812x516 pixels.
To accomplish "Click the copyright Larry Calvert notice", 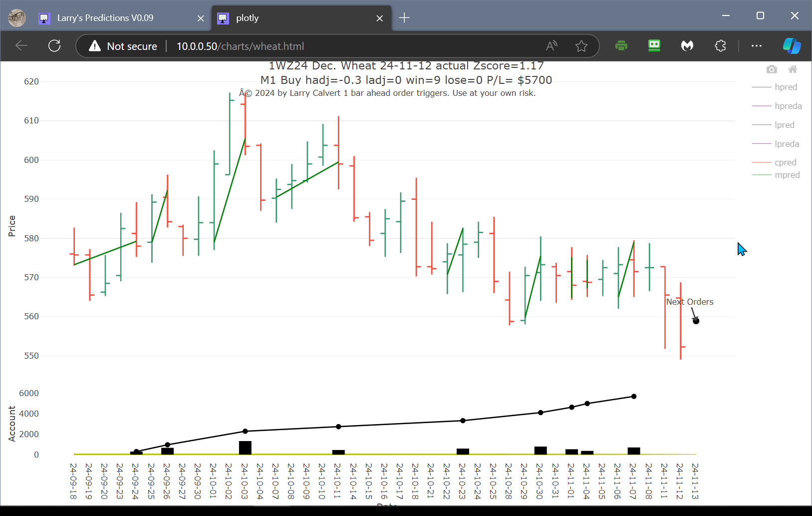I will click(x=387, y=93).
